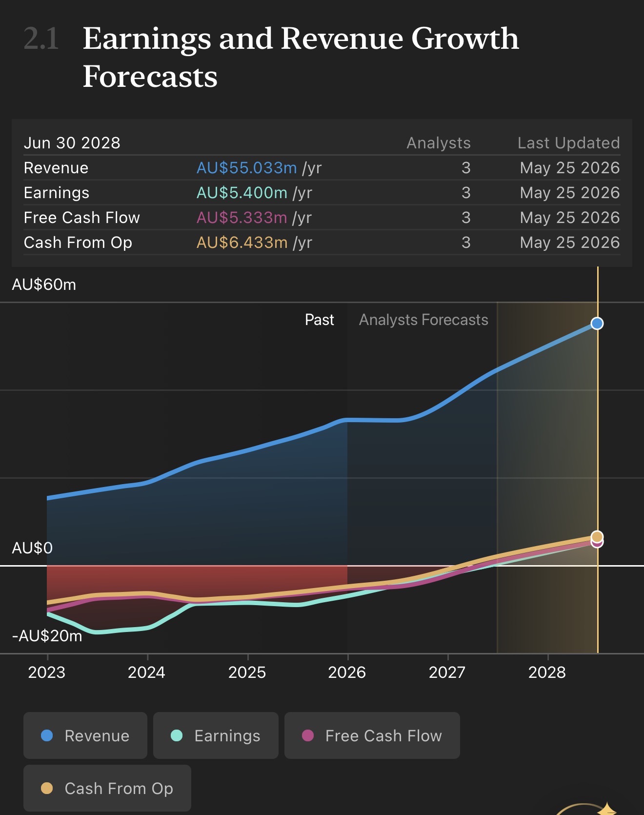This screenshot has height=815, width=644.
Task: Click the blue Revenue legend dot
Action: (x=47, y=735)
